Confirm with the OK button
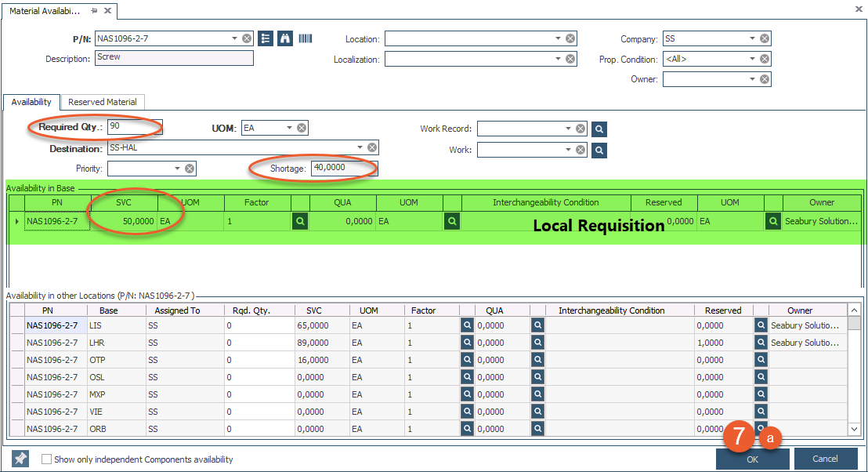The image size is (868, 472). (752, 459)
